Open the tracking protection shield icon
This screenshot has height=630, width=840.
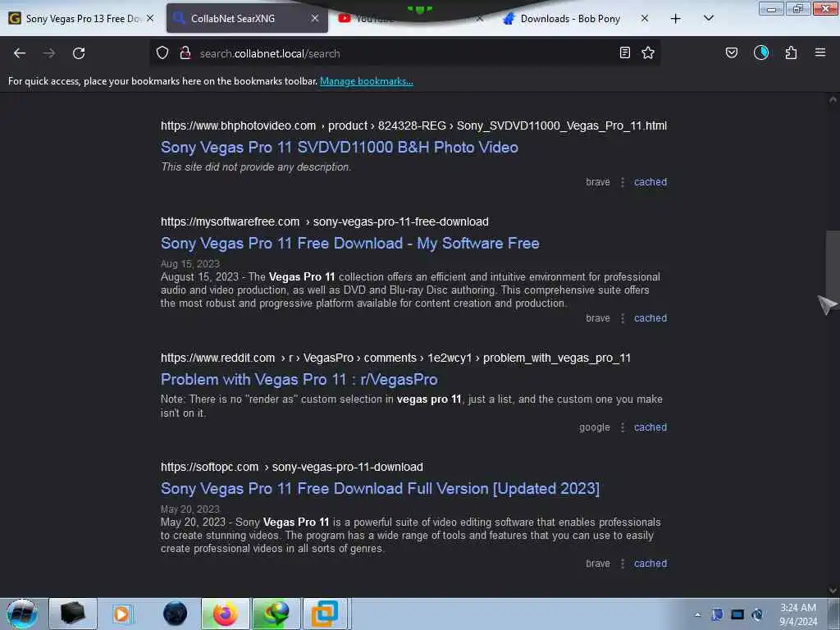(162, 52)
